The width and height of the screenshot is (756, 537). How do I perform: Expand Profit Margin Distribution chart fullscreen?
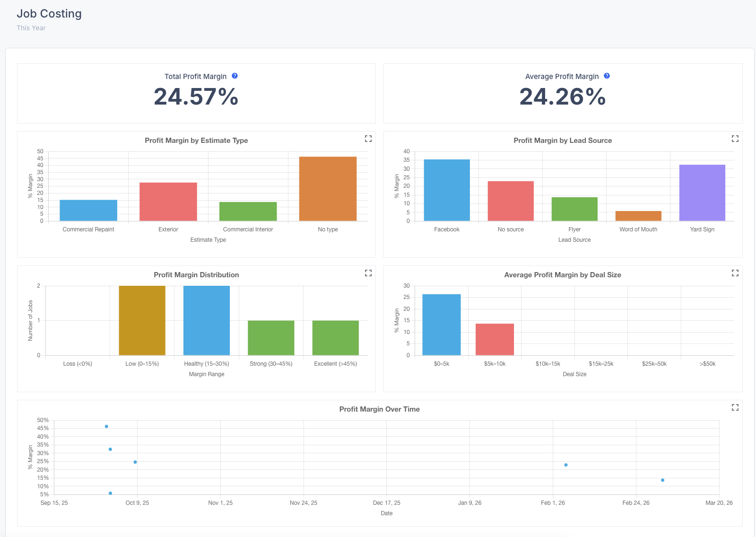coord(368,273)
